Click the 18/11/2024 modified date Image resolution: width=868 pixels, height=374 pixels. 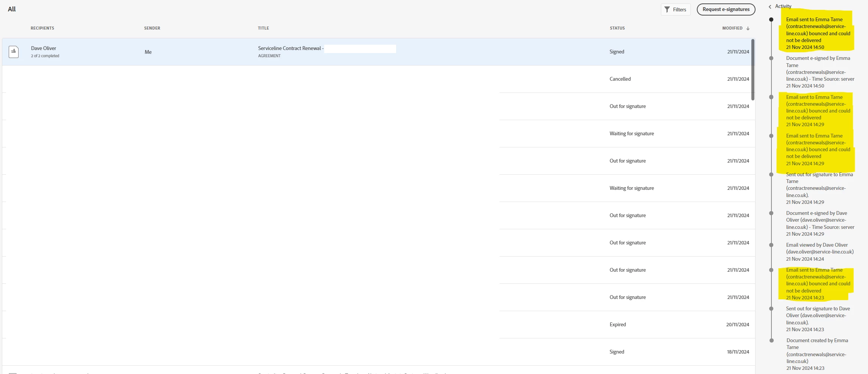click(x=738, y=352)
